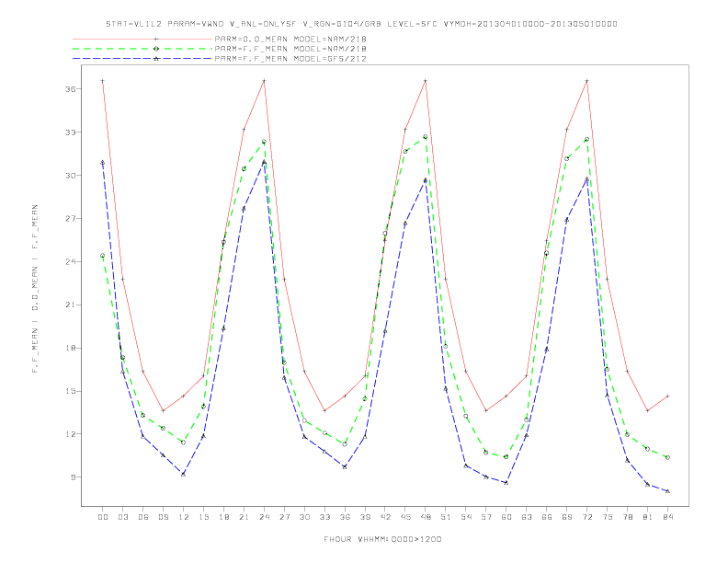The width and height of the screenshot is (728, 563).
Task: Click blue triangle data point at hour 00
Action: (103, 162)
